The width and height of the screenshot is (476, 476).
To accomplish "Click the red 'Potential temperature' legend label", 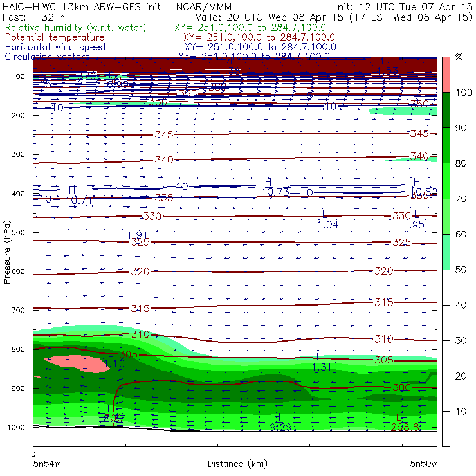I will tap(55, 37).
